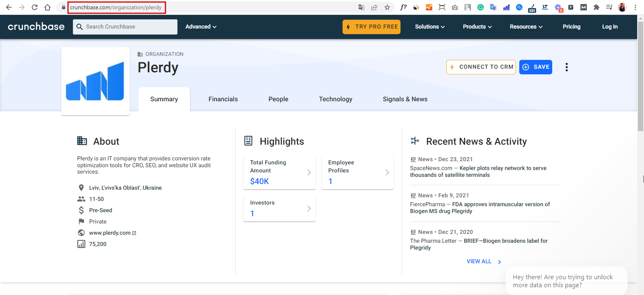Click the browser address bar URL
Screen dimensions: 644x295
[x=116, y=7]
